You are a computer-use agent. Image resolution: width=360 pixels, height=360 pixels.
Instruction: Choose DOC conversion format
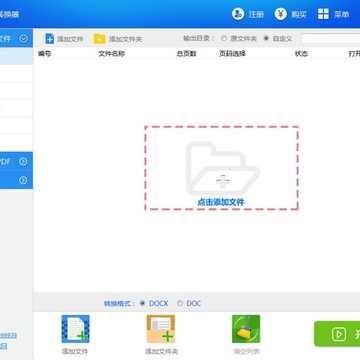[x=180, y=303]
